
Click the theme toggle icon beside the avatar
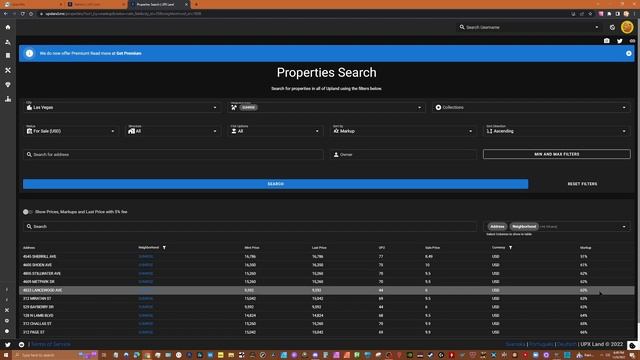tap(612, 27)
